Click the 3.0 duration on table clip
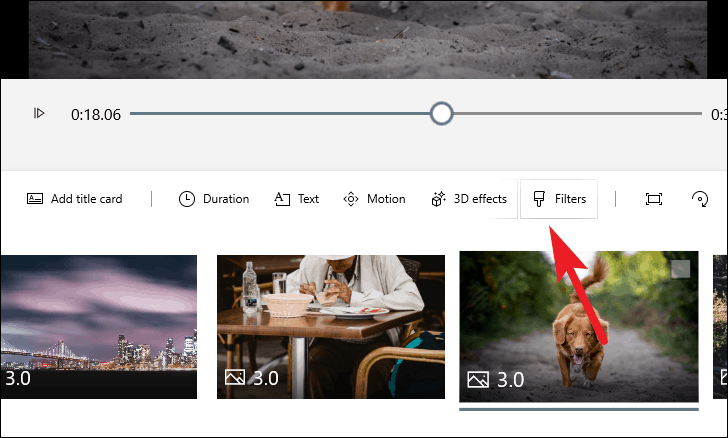The image size is (728, 438). [265, 378]
